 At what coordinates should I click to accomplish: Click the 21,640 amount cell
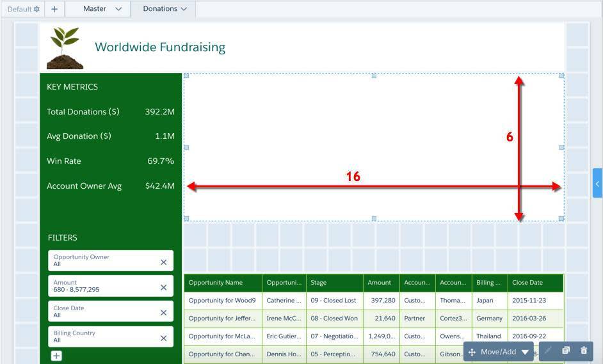click(382, 318)
